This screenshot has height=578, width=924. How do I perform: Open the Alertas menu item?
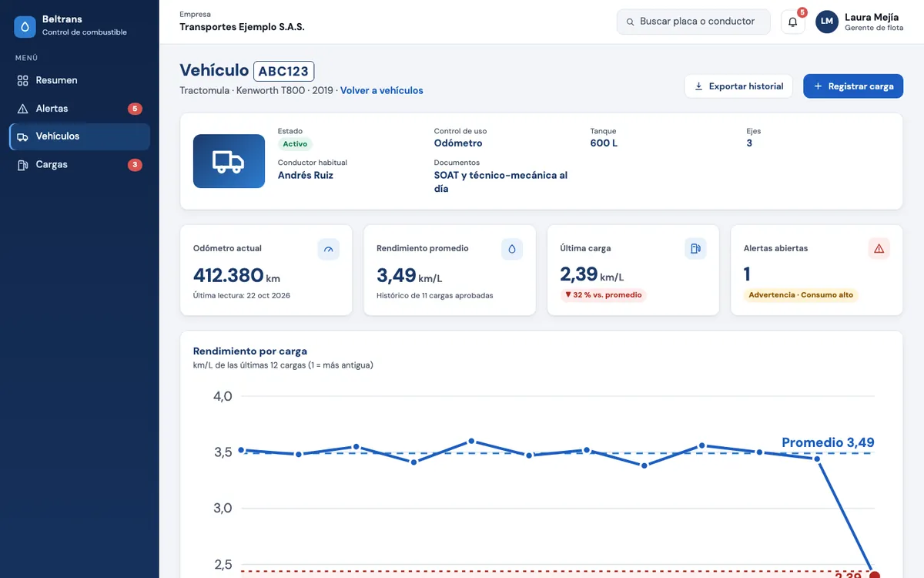[x=79, y=109]
